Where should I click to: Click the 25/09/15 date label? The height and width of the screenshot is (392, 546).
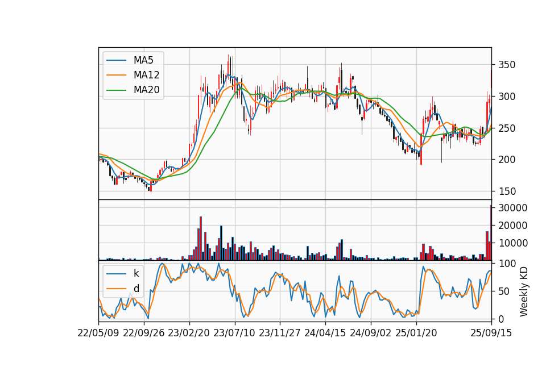pos(491,333)
